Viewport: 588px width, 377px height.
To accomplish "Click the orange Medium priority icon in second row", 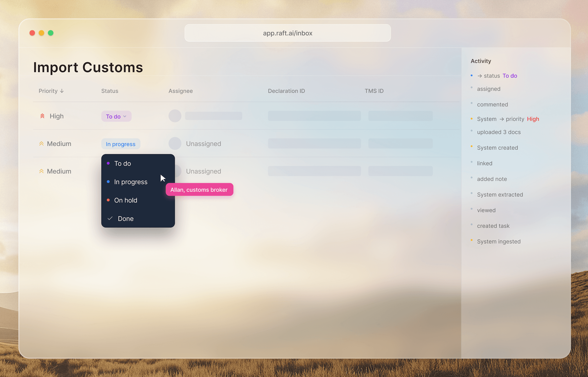I will [x=41, y=144].
